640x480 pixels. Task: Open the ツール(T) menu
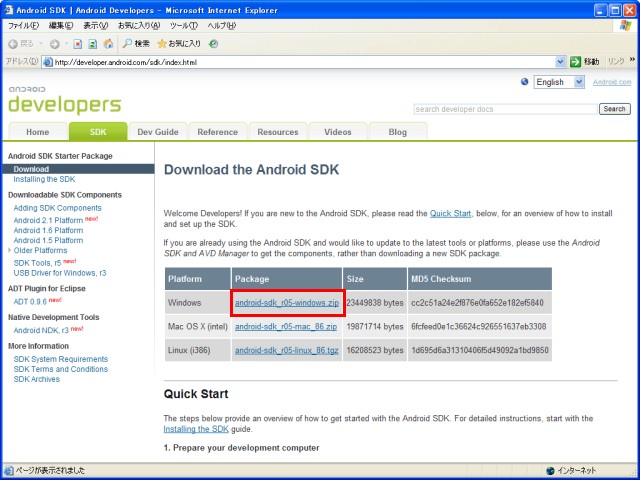click(184, 26)
